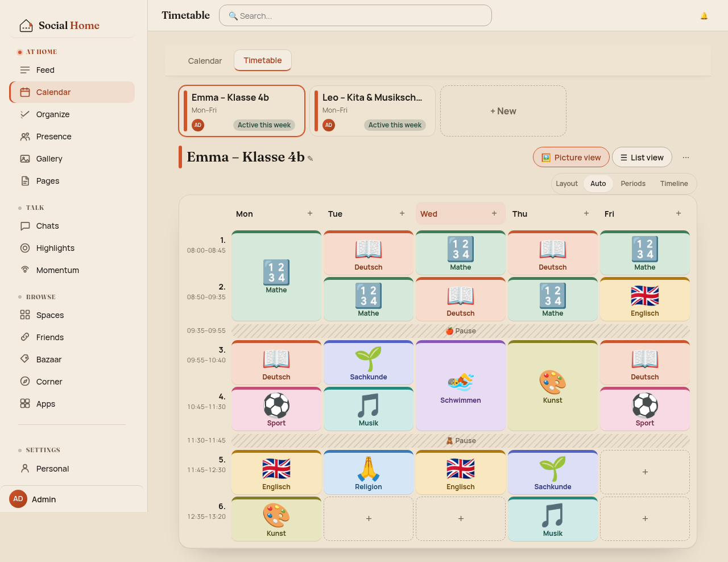Select the Leo – Kita & Musikschule timetable card
Viewport: 728px width, 562px height.
373,111
